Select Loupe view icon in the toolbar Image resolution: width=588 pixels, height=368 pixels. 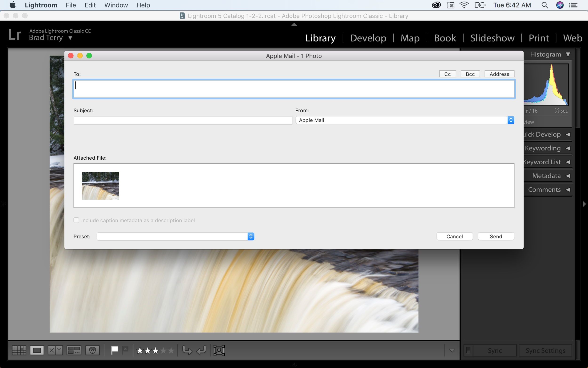[x=37, y=350]
